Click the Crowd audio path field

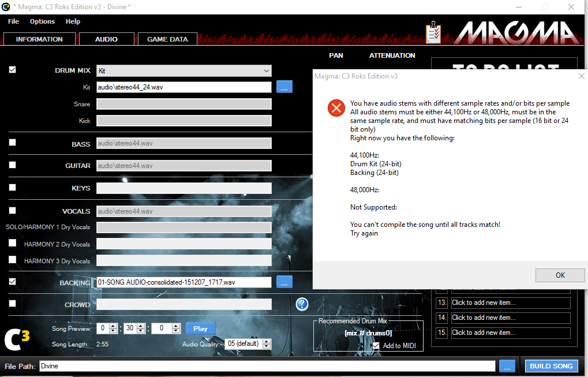[x=183, y=304]
